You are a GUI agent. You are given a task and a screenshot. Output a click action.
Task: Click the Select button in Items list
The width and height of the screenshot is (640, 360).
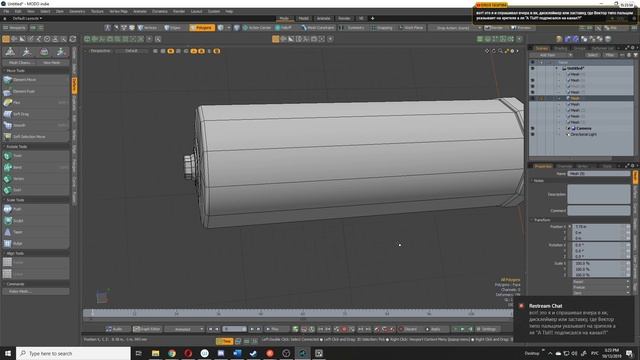pos(592,55)
